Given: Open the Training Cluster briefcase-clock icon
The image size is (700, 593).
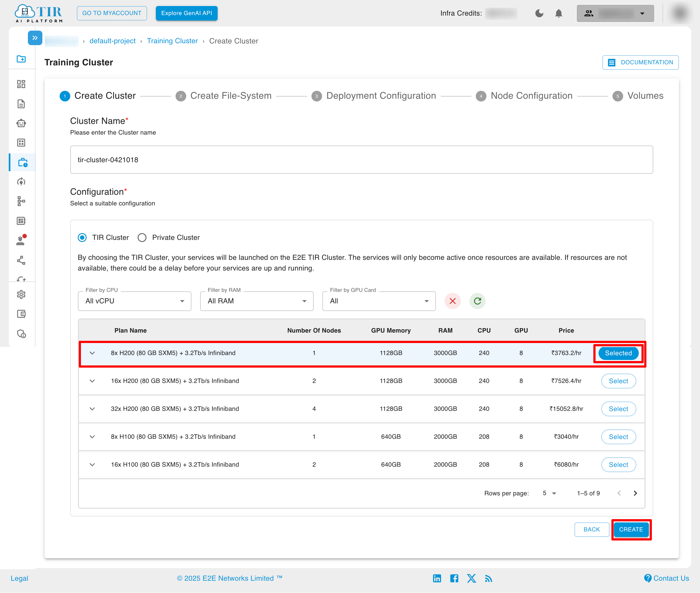Looking at the screenshot, I should pyautogui.click(x=22, y=163).
